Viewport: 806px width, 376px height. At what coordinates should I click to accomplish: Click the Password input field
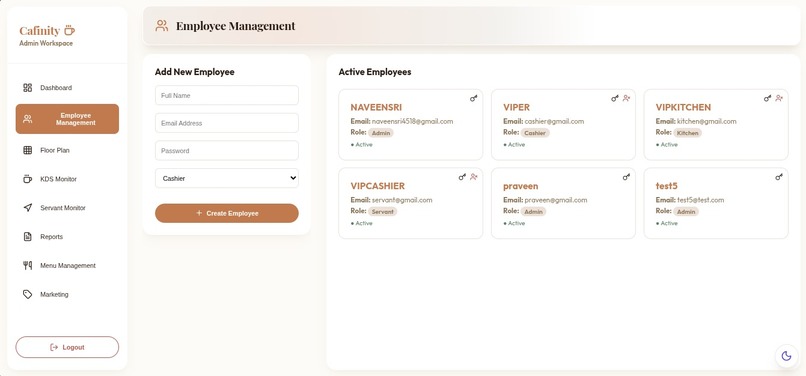(x=227, y=151)
